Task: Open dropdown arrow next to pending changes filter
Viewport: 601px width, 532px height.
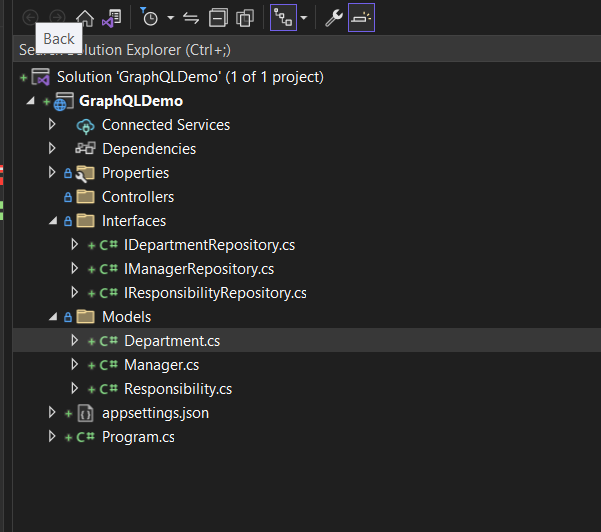Action: [x=169, y=17]
